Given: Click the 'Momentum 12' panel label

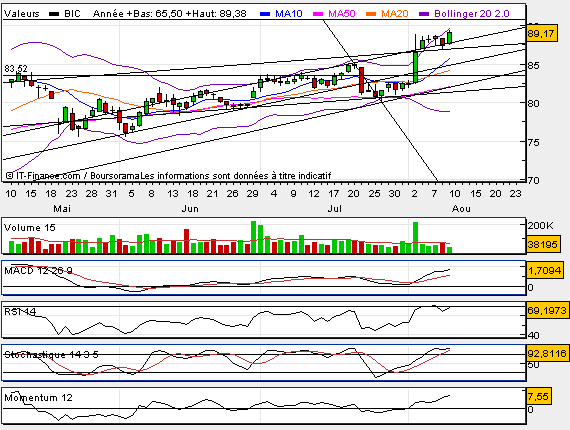Looking at the screenshot, I should point(38,398).
